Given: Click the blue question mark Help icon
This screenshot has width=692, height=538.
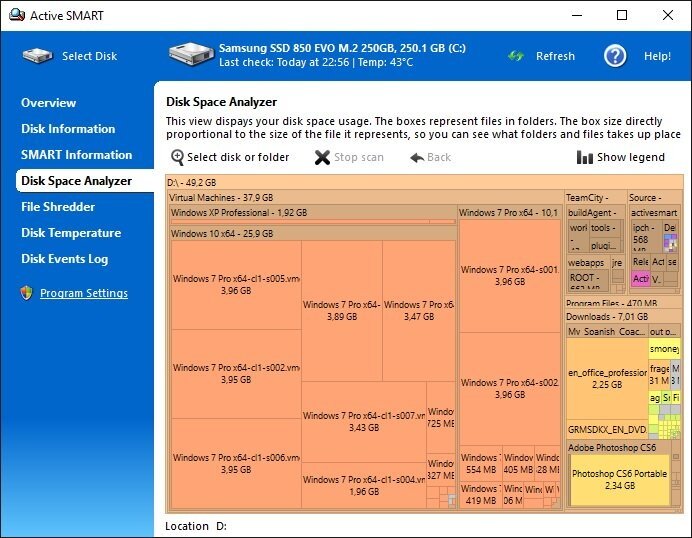Looking at the screenshot, I should tap(615, 56).
